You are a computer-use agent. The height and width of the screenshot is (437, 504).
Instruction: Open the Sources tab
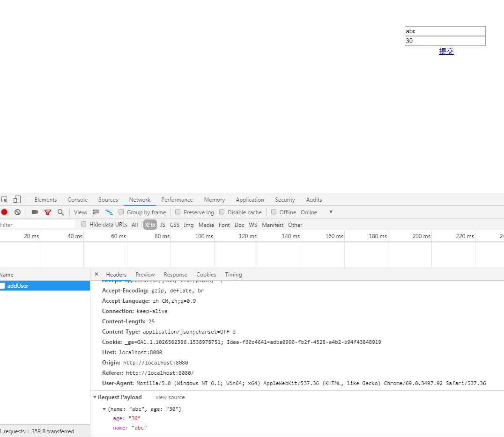(x=108, y=199)
